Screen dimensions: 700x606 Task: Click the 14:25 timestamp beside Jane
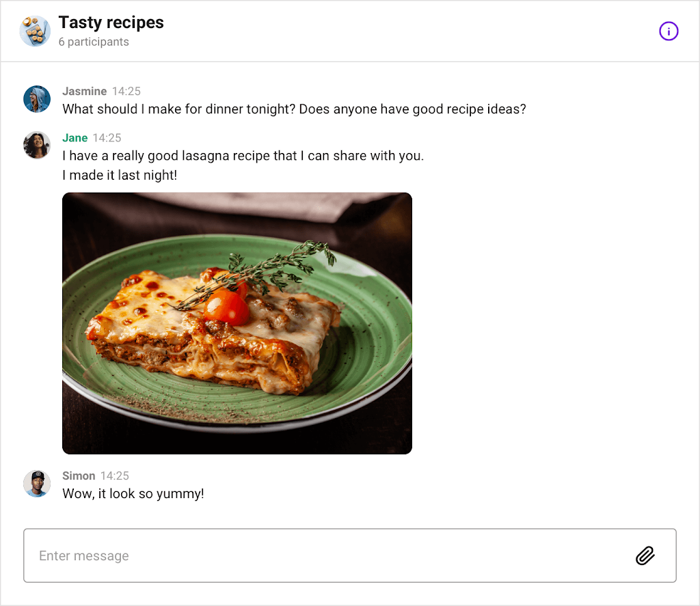(107, 138)
